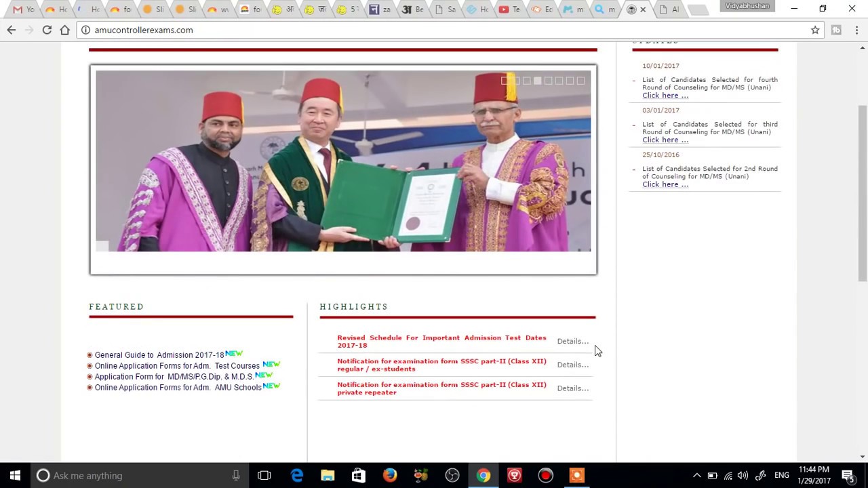868x488 pixels.
Task: Close the active AMU tab
Action: tap(643, 9)
